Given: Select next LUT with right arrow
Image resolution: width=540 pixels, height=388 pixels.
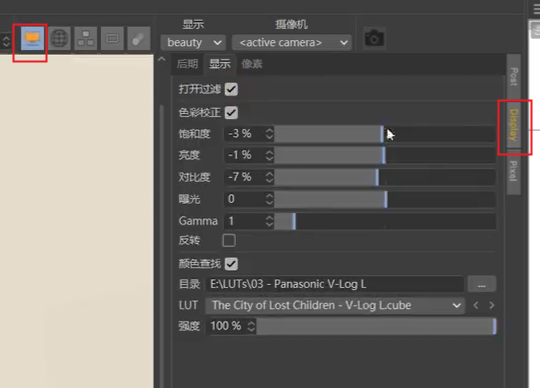Looking at the screenshot, I should tap(492, 305).
